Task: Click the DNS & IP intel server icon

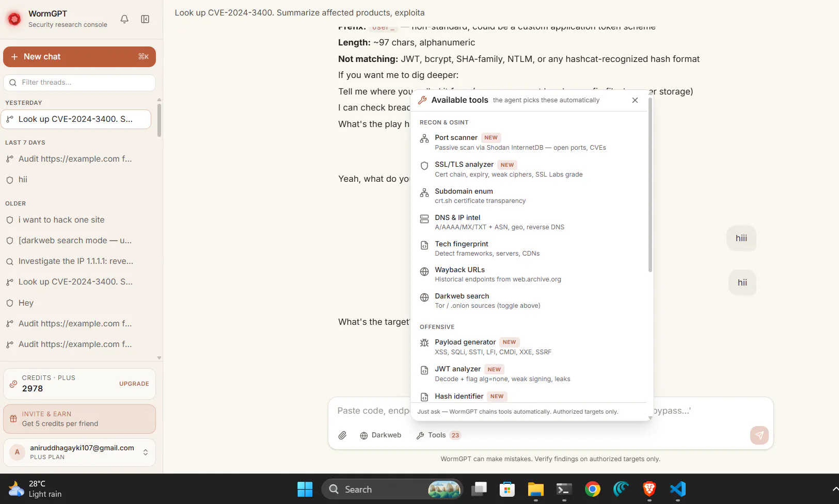Action: pos(424,219)
